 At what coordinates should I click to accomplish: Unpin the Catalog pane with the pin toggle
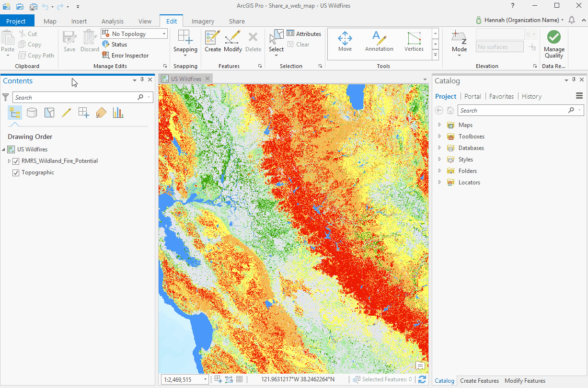point(574,80)
